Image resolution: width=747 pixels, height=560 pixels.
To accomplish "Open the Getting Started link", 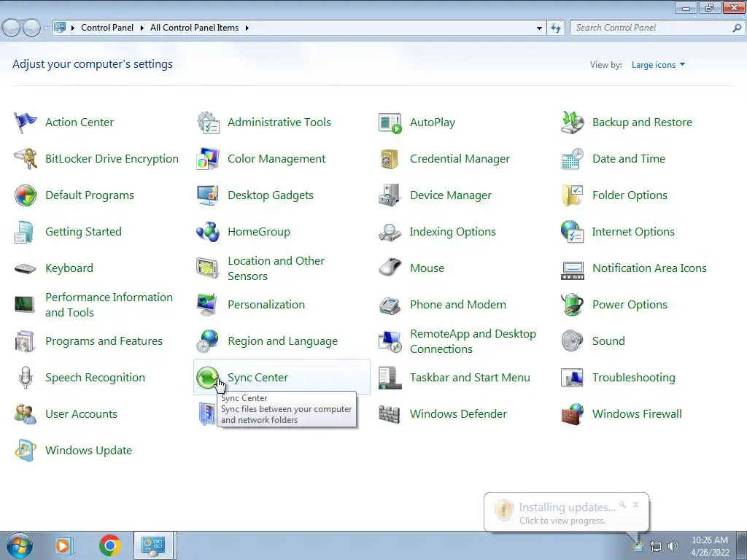I will coord(83,232).
